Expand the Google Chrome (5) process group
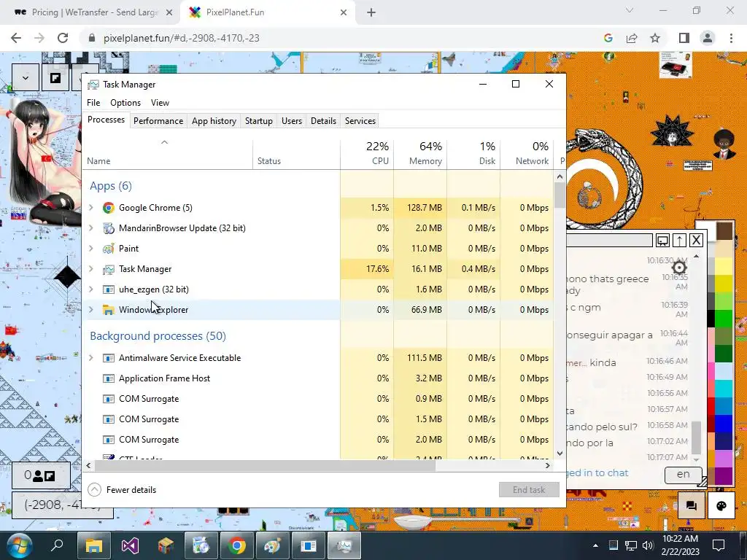 (x=91, y=208)
